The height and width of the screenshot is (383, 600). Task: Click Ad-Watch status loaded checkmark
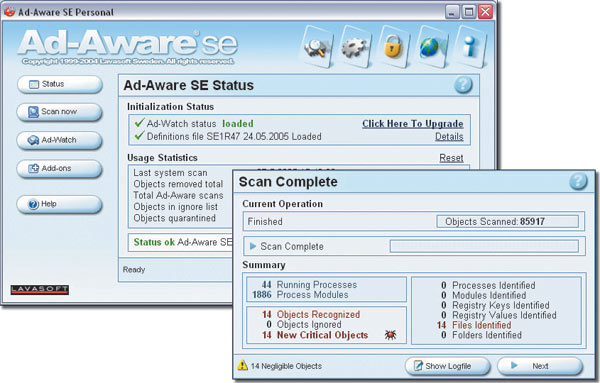(139, 123)
